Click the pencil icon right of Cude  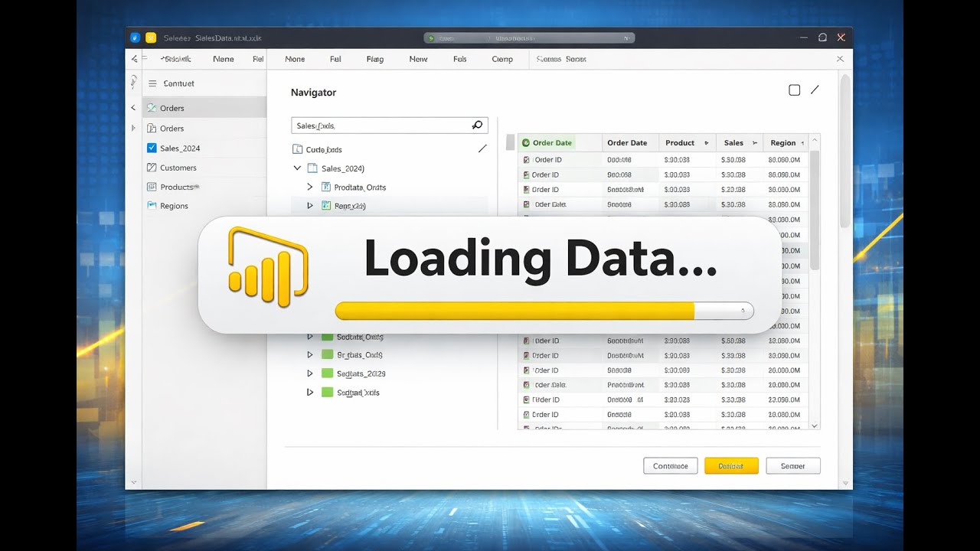coord(482,149)
